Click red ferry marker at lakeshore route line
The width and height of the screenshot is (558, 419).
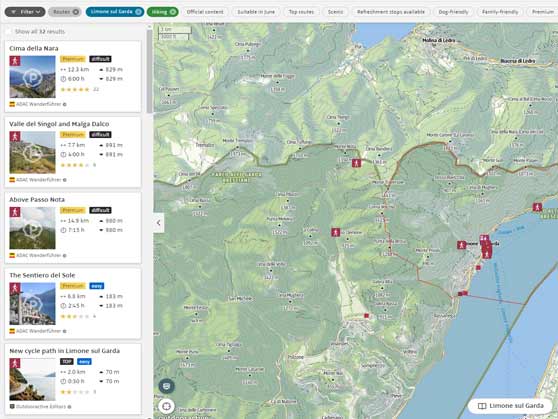pyautogui.click(x=462, y=294)
